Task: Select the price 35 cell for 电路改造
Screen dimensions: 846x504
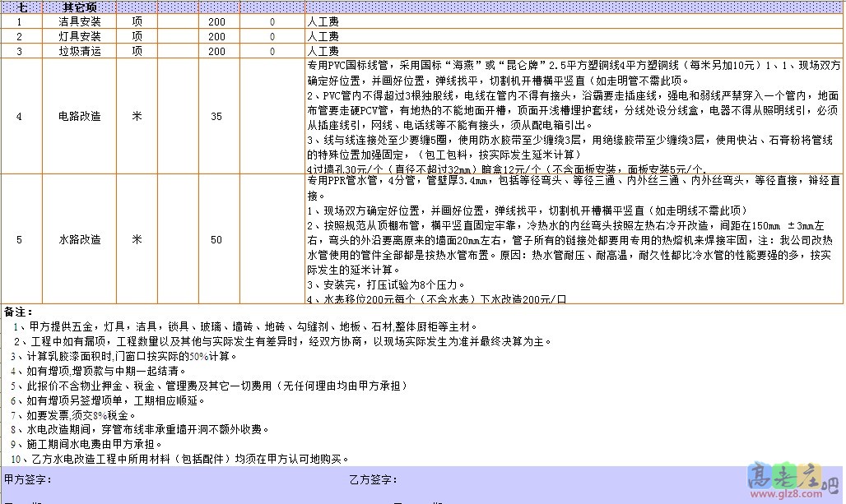Action: coord(216,117)
